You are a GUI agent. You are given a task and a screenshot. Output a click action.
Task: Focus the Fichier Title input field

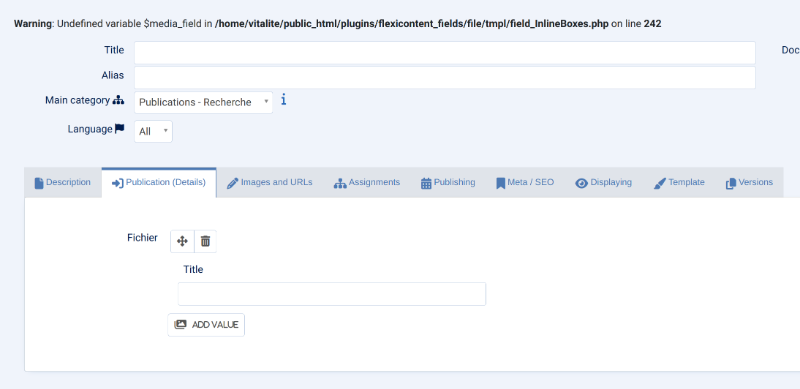[x=332, y=294]
